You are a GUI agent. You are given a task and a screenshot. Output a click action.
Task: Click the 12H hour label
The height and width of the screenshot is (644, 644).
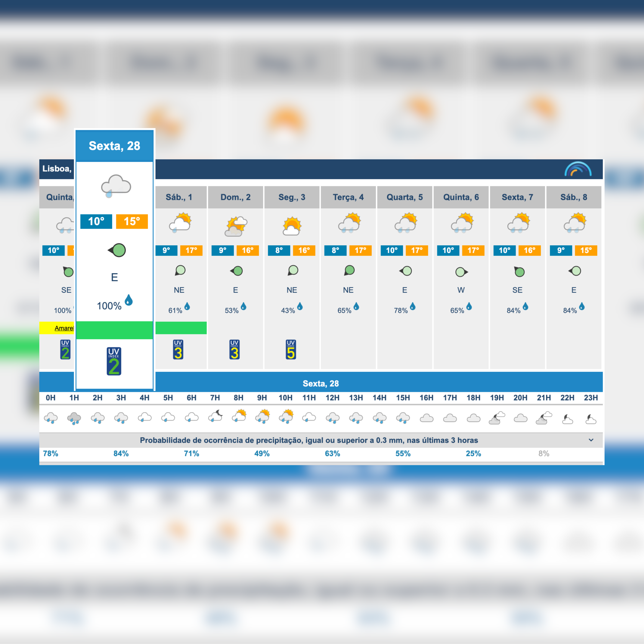tap(332, 398)
